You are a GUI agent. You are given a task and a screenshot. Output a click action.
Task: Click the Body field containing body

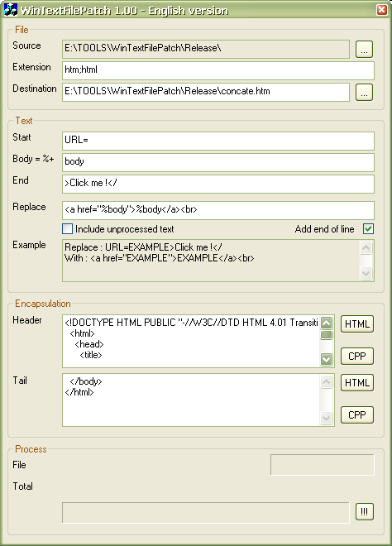218,163
